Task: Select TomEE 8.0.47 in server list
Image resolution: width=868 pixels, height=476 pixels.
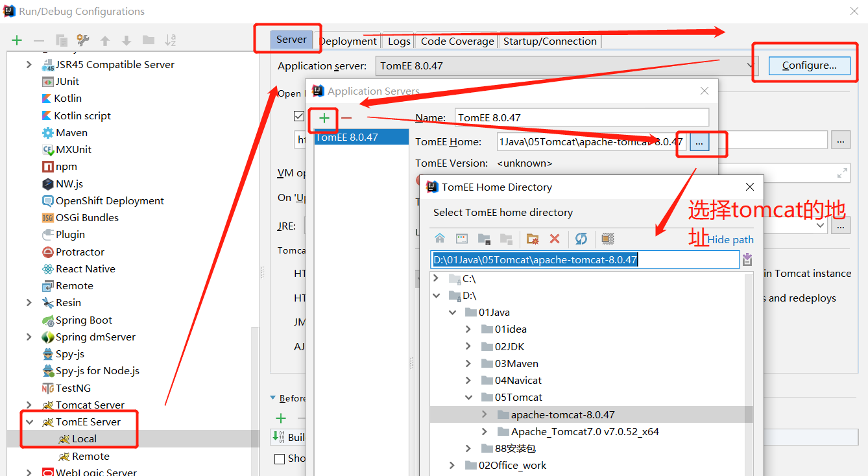Action: (x=361, y=137)
